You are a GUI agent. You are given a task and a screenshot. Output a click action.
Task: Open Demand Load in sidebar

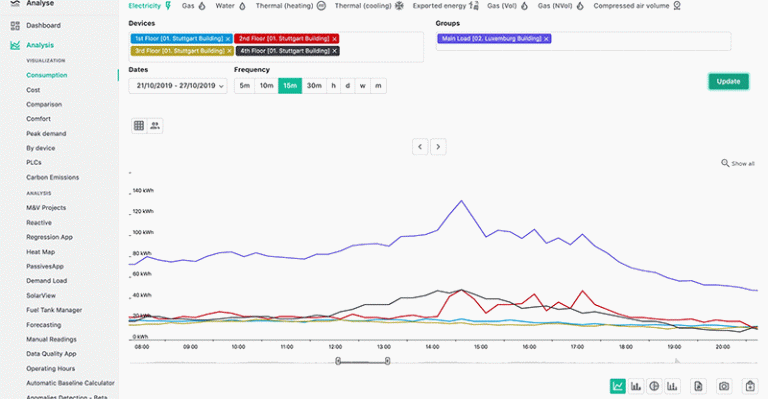pos(47,281)
